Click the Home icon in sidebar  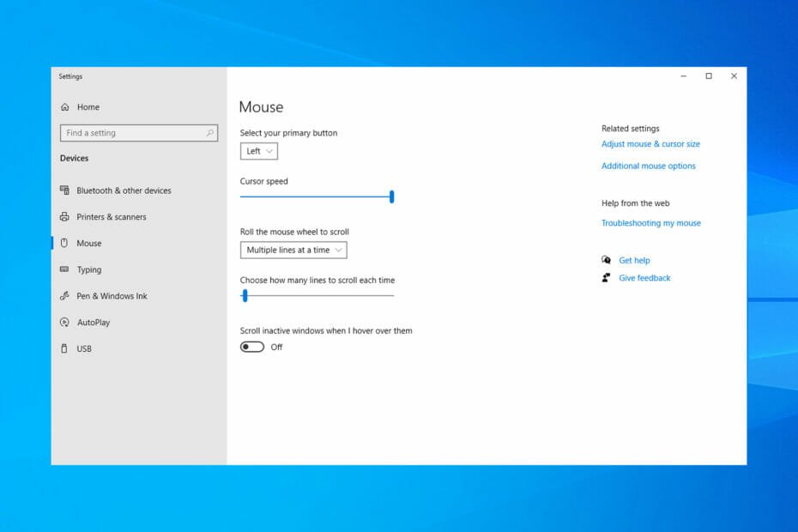pyautogui.click(x=64, y=107)
